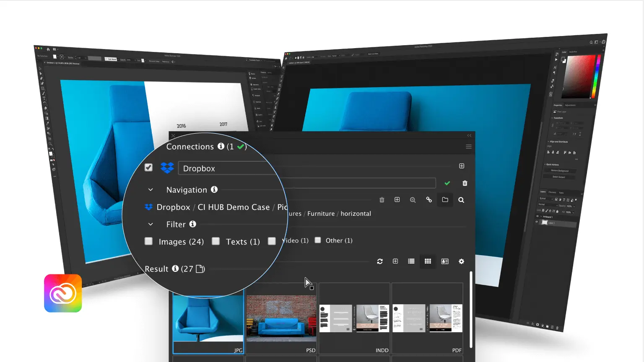Click the link icon in the navigation toolbar

pyautogui.click(x=429, y=200)
